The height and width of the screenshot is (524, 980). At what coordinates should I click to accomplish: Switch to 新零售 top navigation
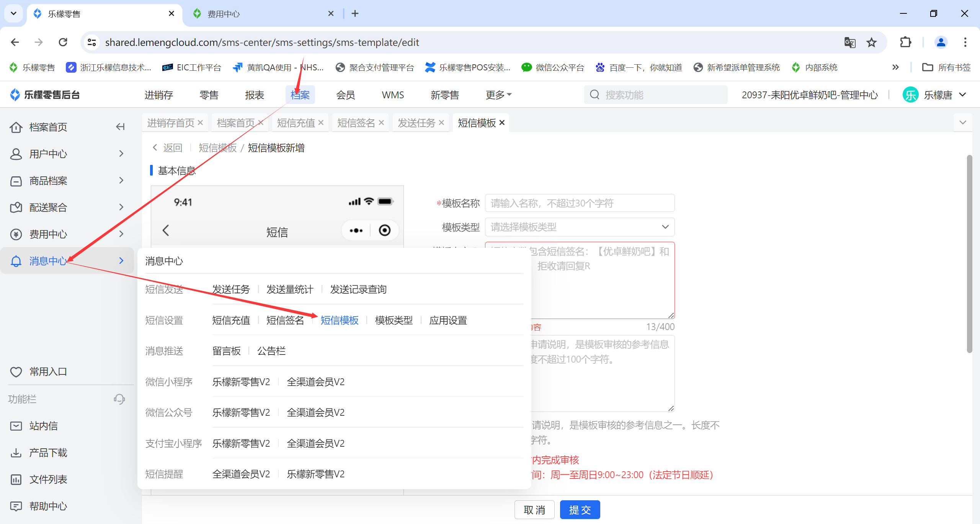[x=445, y=94]
